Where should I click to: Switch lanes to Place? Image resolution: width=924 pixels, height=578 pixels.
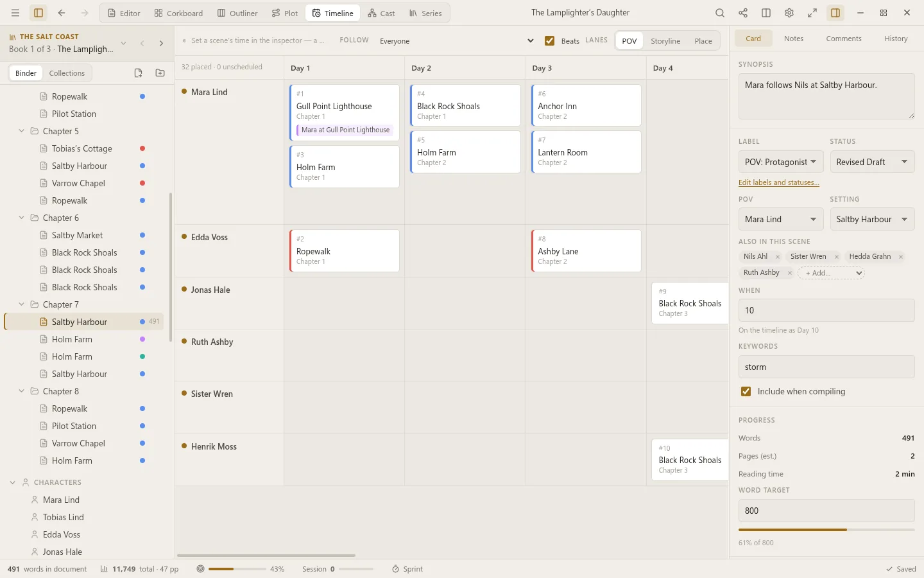coord(703,41)
